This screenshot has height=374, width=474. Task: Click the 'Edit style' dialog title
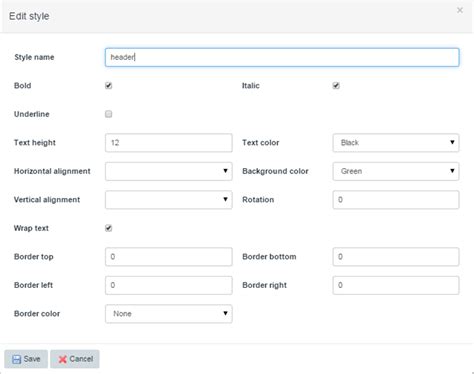coord(29,16)
